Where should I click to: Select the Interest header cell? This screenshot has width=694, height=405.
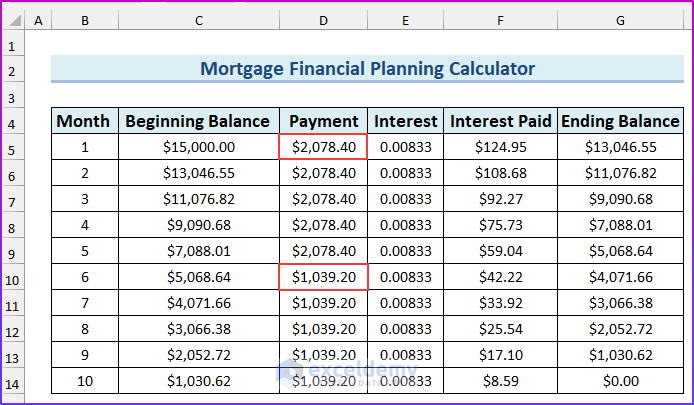[405, 121]
